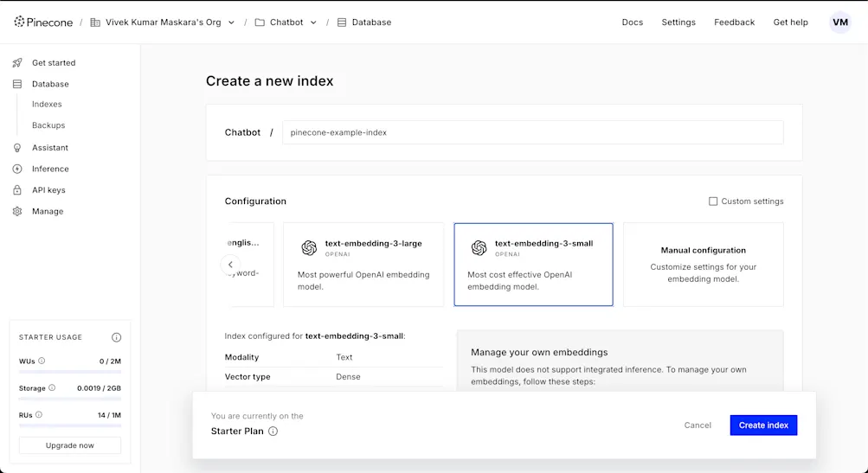Click OpenAI logo on text-embedding-3-small card
The height and width of the screenshot is (473, 868).
(479, 248)
